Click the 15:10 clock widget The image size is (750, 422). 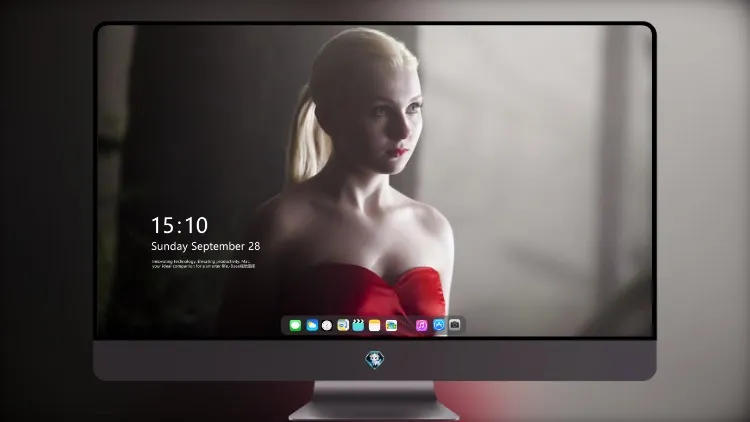pyautogui.click(x=179, y=225)
